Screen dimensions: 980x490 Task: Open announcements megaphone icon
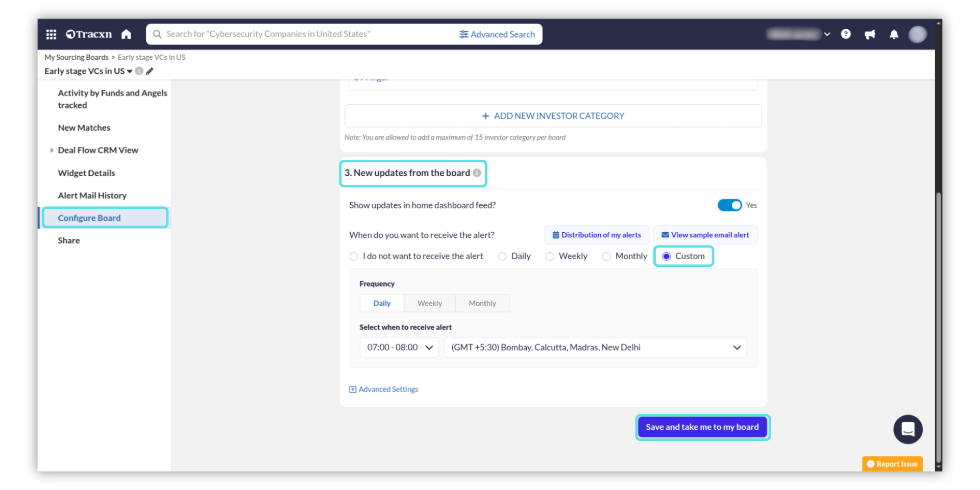click(870, 34)
